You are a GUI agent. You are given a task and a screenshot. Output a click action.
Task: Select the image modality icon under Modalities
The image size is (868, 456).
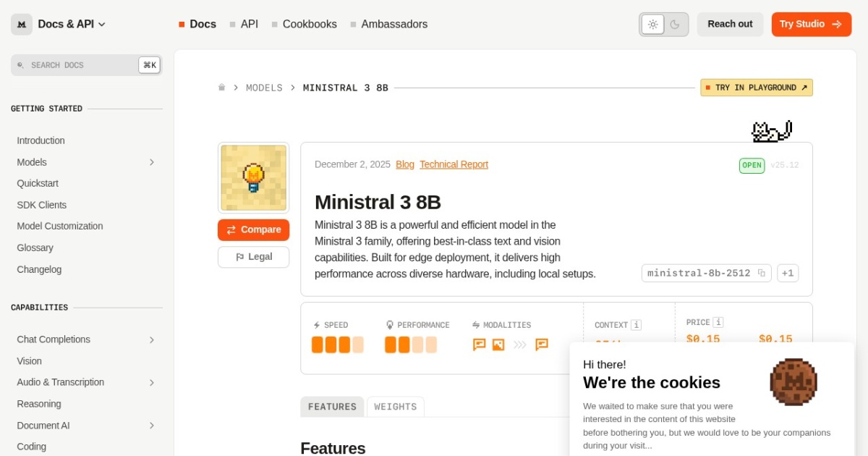point(496,345)
